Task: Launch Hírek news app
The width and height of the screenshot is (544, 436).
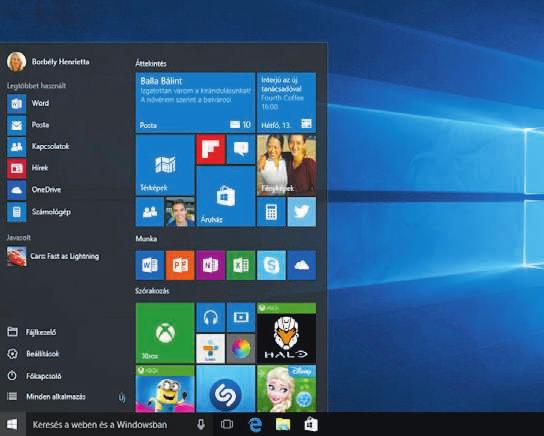Action: [x=28, y=168]
